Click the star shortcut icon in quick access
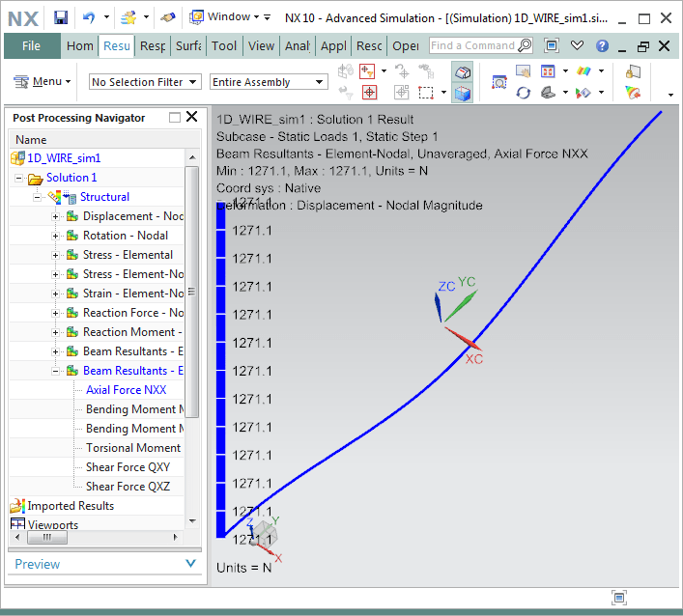 [128, 17]
